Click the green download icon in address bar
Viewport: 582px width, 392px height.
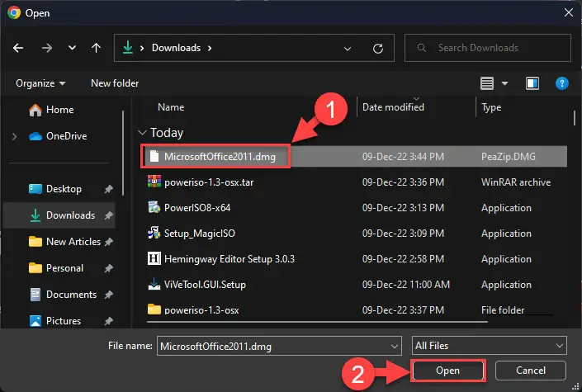click(x=128, y=48)
